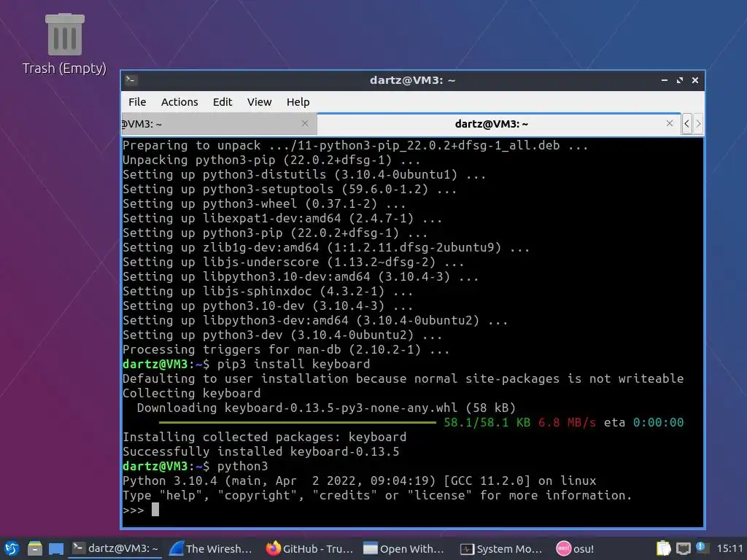Open file manager from the panel

click(x=35, y=548)
